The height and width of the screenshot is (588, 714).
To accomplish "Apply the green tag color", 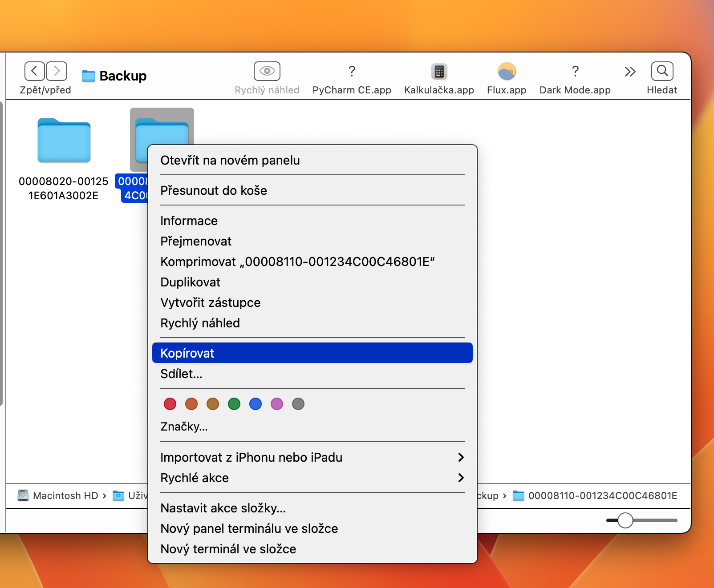I will point(234,404).
